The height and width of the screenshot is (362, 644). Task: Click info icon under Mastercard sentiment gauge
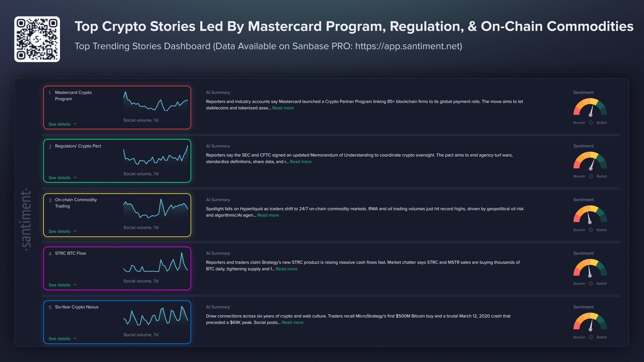click(x=591, y=123)
